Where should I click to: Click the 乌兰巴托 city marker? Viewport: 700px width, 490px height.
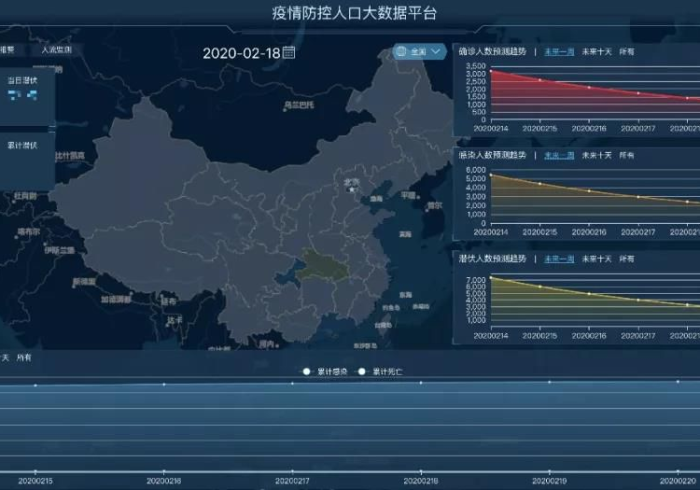coord(285,110)
